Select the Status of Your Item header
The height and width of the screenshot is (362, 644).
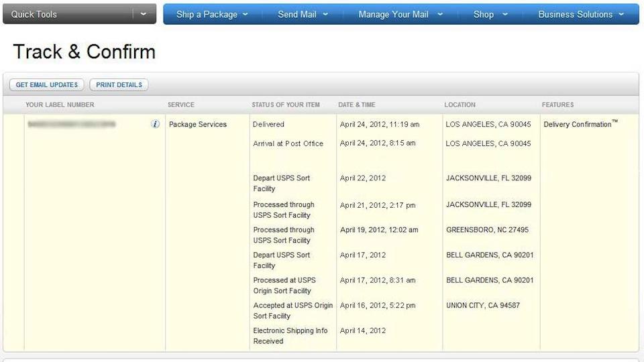(x=286, y=105)
